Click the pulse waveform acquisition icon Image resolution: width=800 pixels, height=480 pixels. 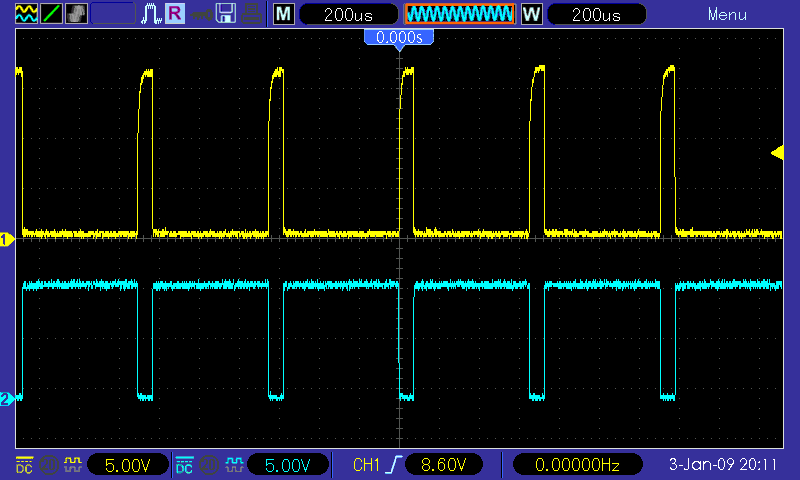[151, 14]
